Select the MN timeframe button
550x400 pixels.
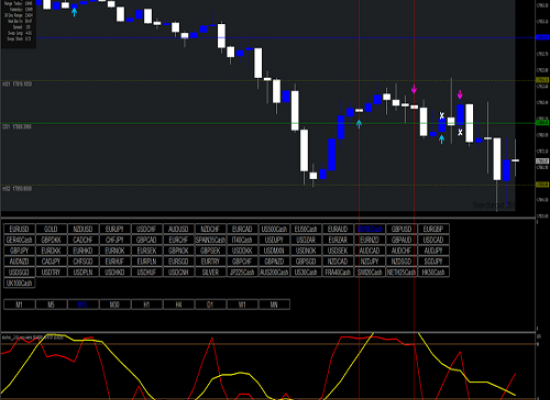coord(274,305)
